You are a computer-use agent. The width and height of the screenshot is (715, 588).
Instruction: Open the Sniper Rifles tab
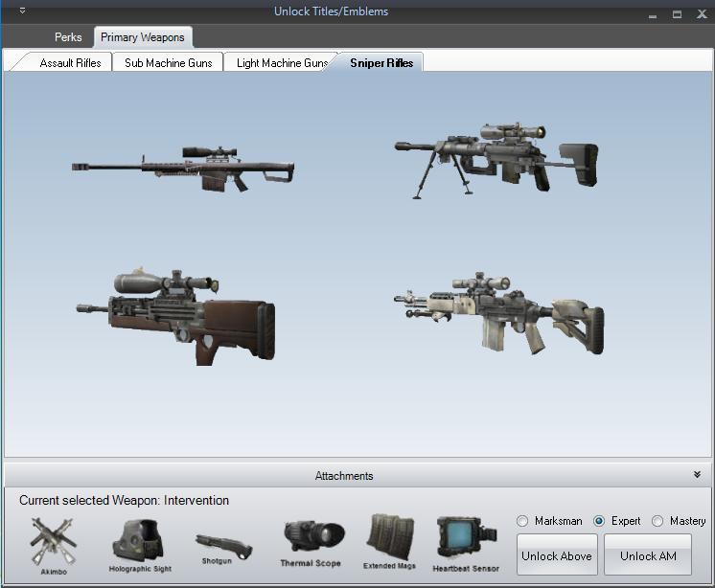click(381, 63)
